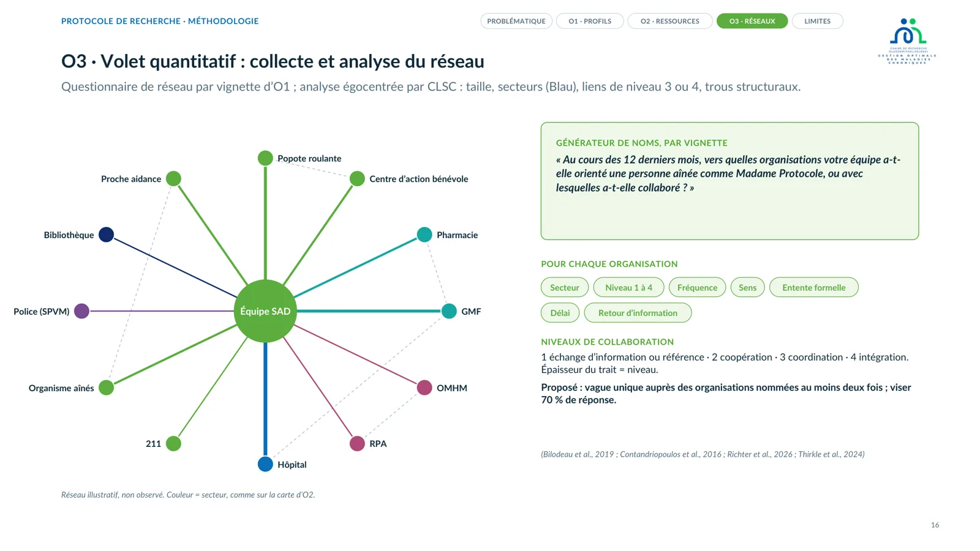Go to the O2 · RESSOURCES tab
The image size is (980, 551).
670,21
